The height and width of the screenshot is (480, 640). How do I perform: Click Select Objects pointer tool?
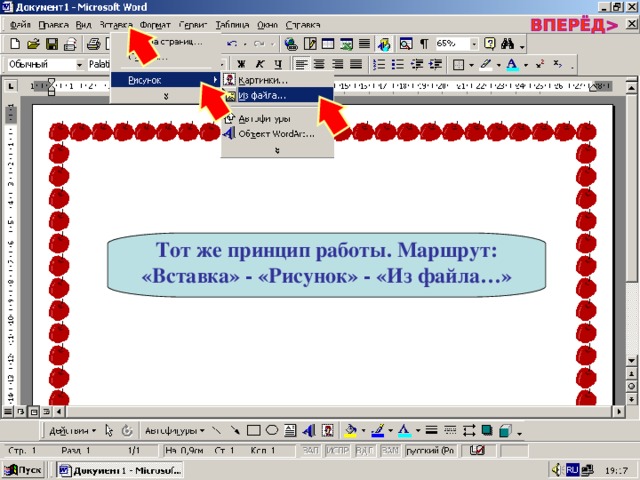click(x=109, y=430)
